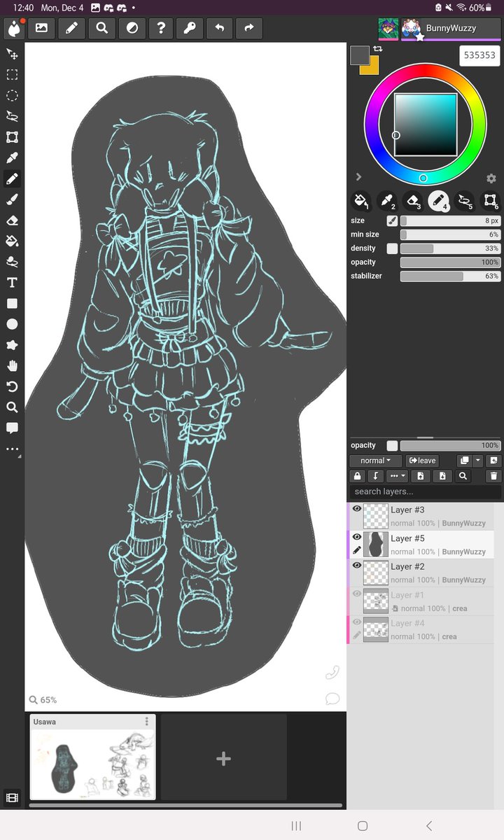Expand the color panel chevron
The height and width of the screenshot is (840, 504).
358,177
